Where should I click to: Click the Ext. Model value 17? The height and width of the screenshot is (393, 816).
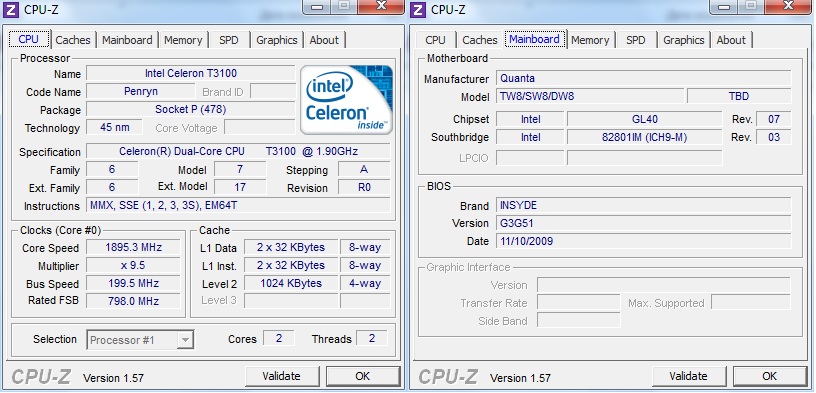click(x=240, y=187)
